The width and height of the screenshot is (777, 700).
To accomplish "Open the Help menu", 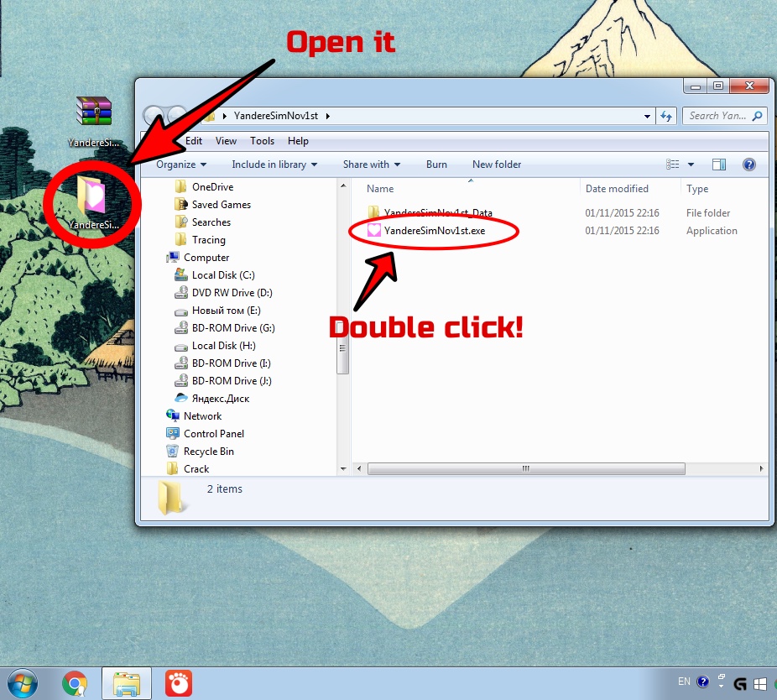I will coord(299,141).
